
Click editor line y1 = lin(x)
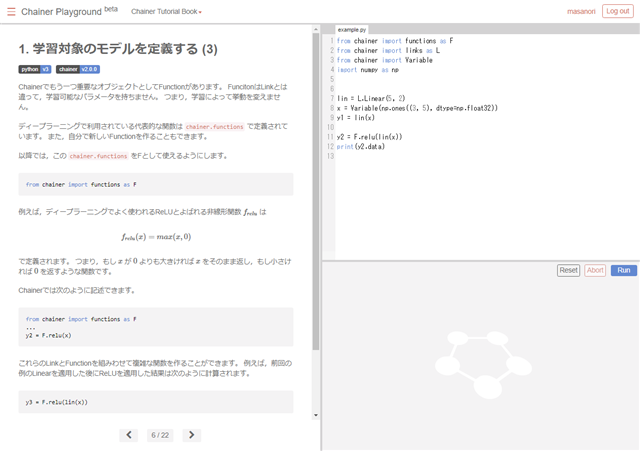click(356, 118)
